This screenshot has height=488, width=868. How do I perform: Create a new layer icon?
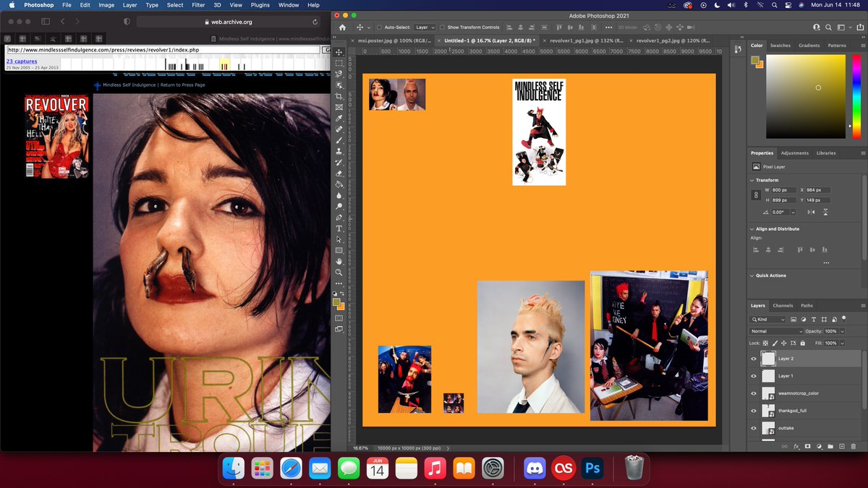coord(841,446)
